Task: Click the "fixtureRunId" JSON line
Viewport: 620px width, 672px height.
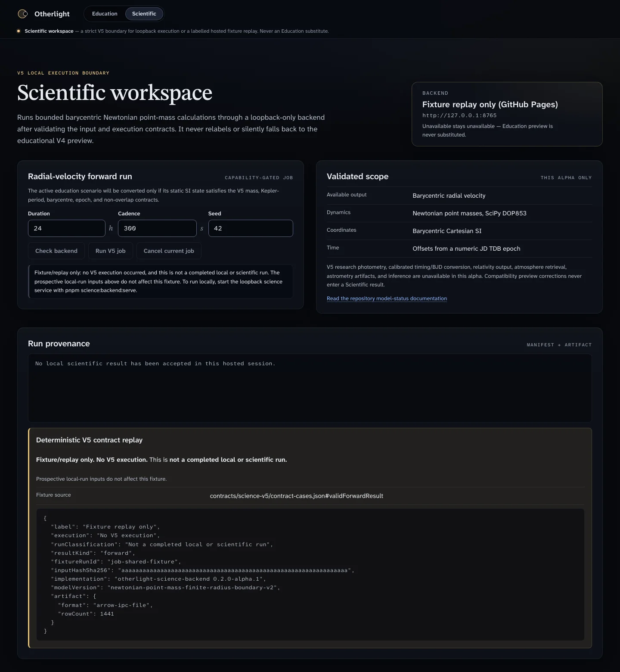Action: click(x=116, y=562)
